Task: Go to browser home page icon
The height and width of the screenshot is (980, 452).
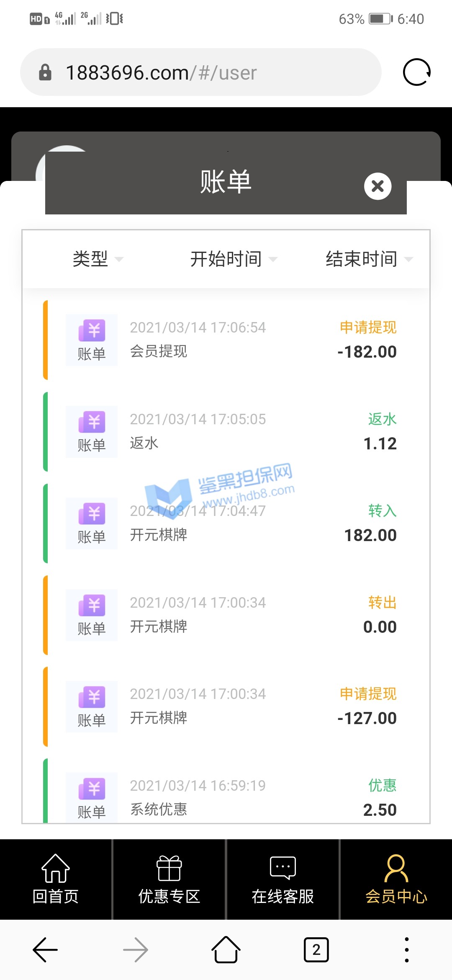Action: [x=226, y=949]
